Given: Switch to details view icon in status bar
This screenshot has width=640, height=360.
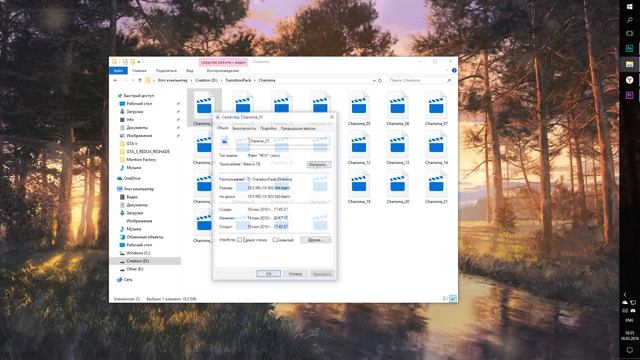Looking at the screenshot, I should coord(445,299).
